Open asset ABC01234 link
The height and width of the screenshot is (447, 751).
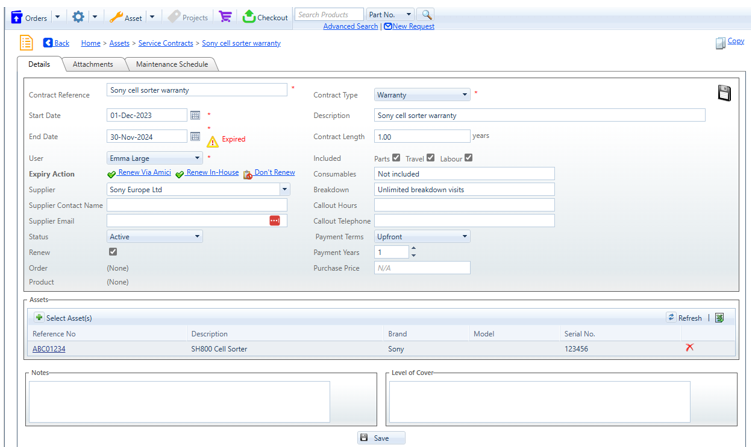49,349
